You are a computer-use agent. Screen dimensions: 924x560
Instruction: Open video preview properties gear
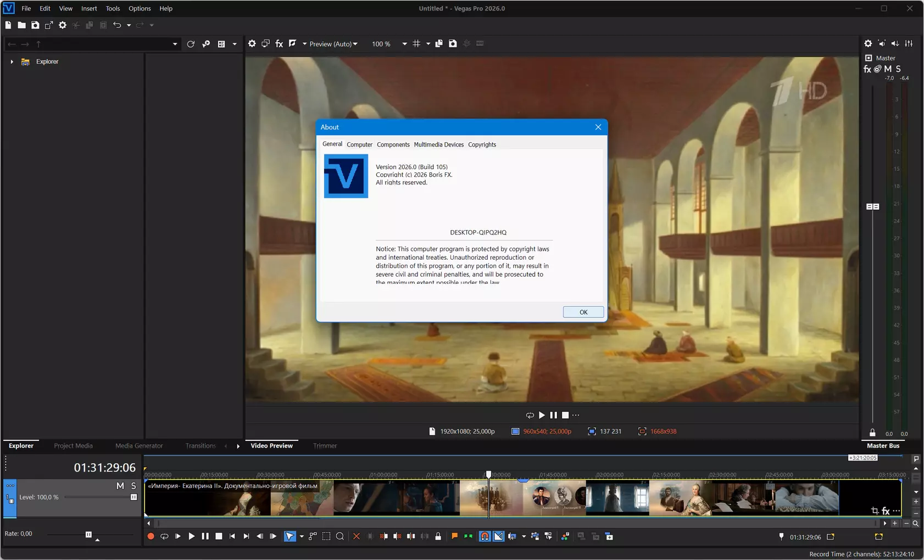point(252,44)
